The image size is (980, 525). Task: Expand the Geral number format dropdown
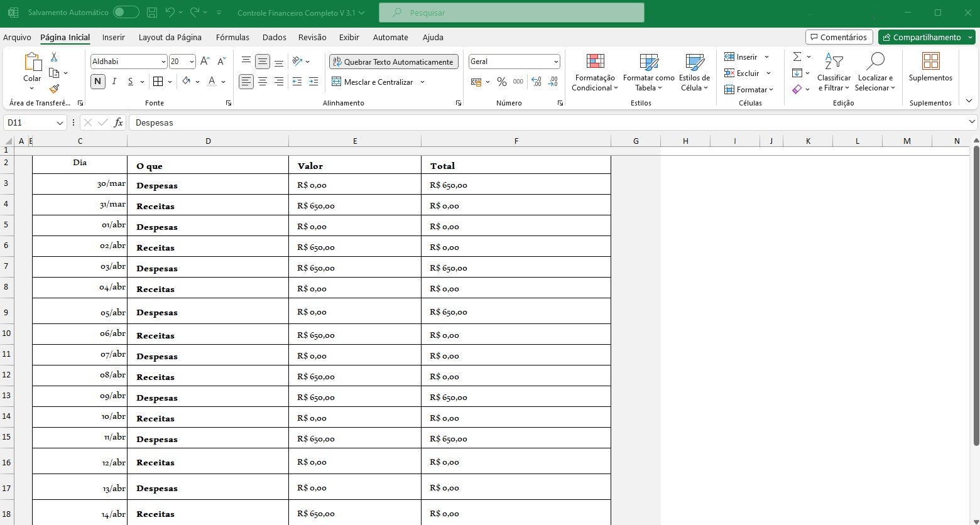click(x=556, y=62)
